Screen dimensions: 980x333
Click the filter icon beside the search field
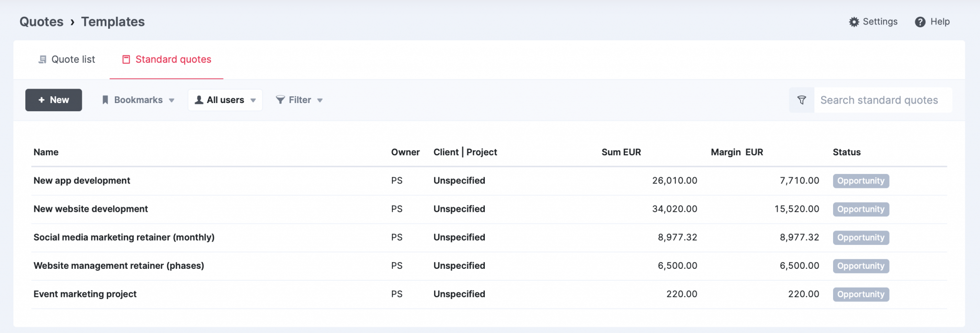point(801,100)
